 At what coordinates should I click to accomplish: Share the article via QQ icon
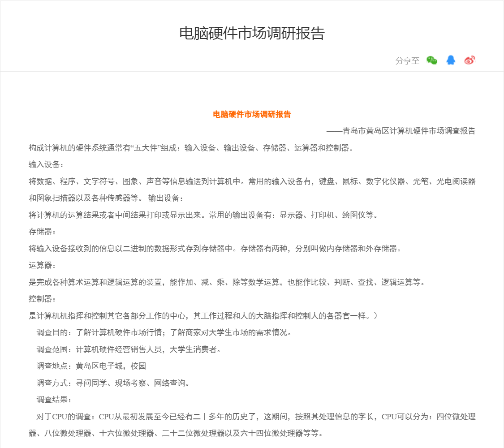(x=451, y=60)
